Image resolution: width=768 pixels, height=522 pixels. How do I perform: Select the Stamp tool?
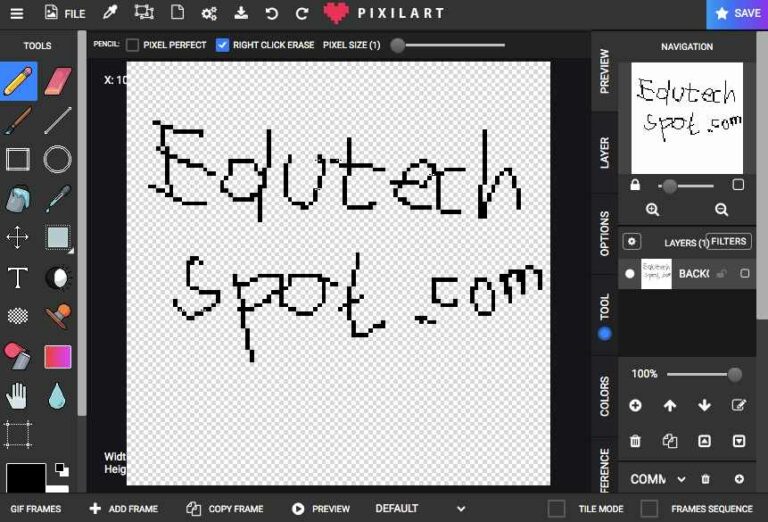[x=59, y=316]
